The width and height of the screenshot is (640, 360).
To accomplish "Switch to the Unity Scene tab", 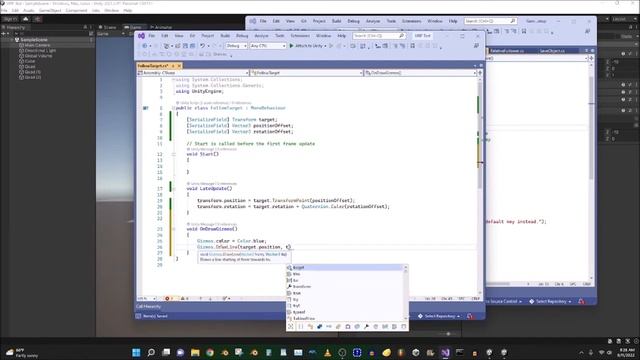I will 108,27.
